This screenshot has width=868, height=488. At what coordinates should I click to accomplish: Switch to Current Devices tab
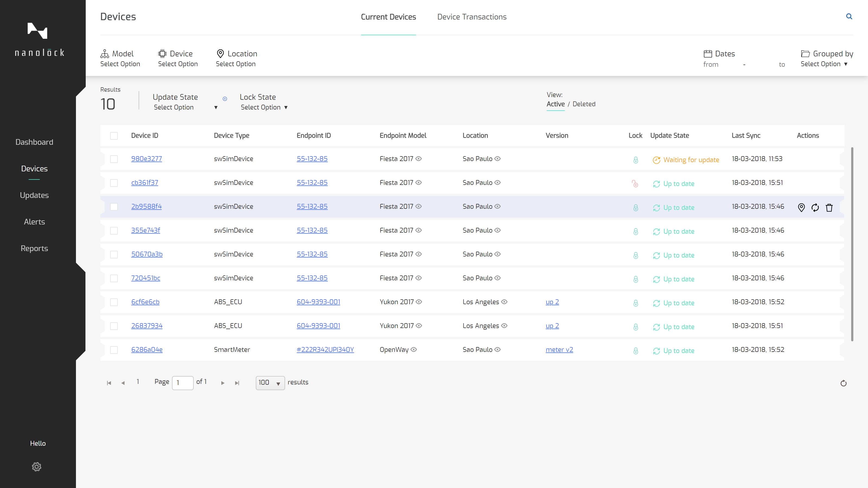point(388,17)
